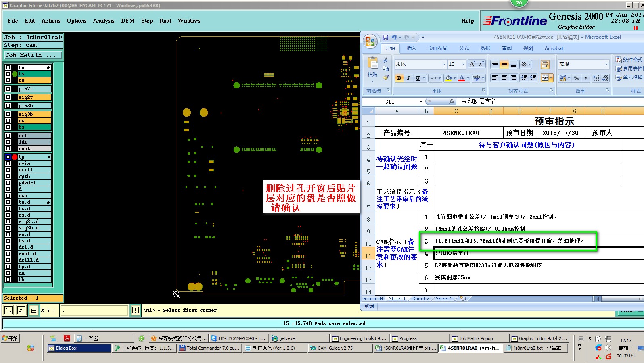Expand the 对齐方式 group dialog launcher
Screen dimensions: 644x363
(551, 91)
